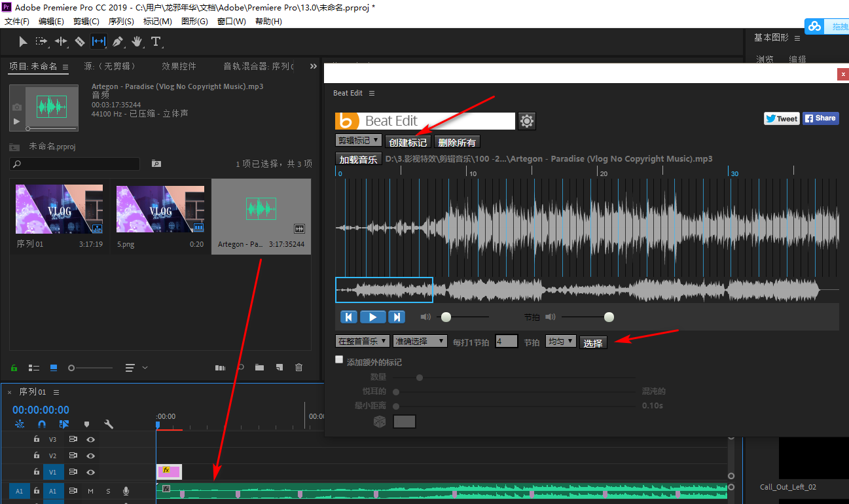Toggle V2 track visibility eye
Screen dimensions: 849x504
(91, 456)
